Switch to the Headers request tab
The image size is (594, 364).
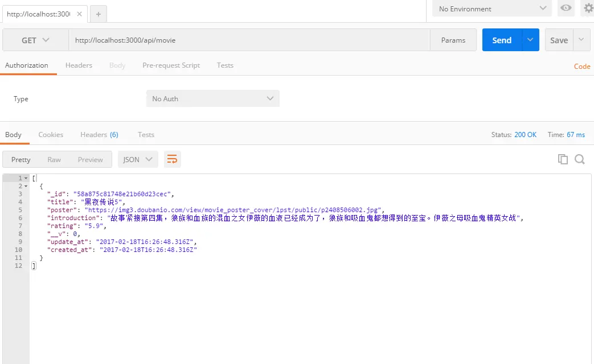[x=79, y=65]
